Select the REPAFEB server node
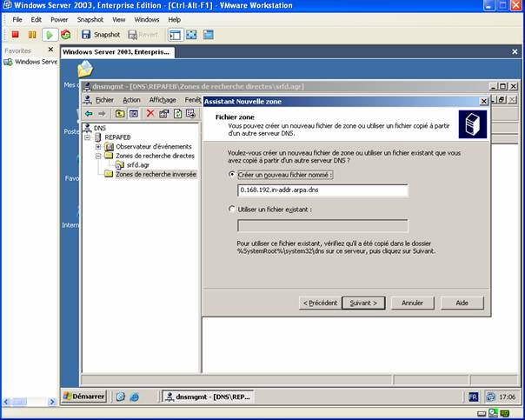 point(117,137)
